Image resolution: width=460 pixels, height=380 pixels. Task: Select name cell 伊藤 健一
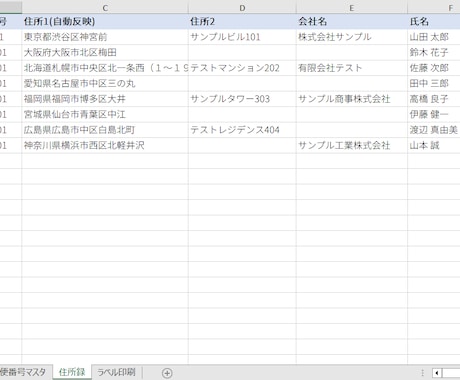point(434,114)
